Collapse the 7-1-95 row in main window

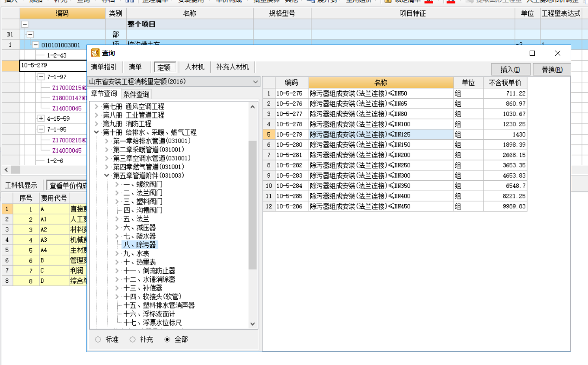click(41, 129)
